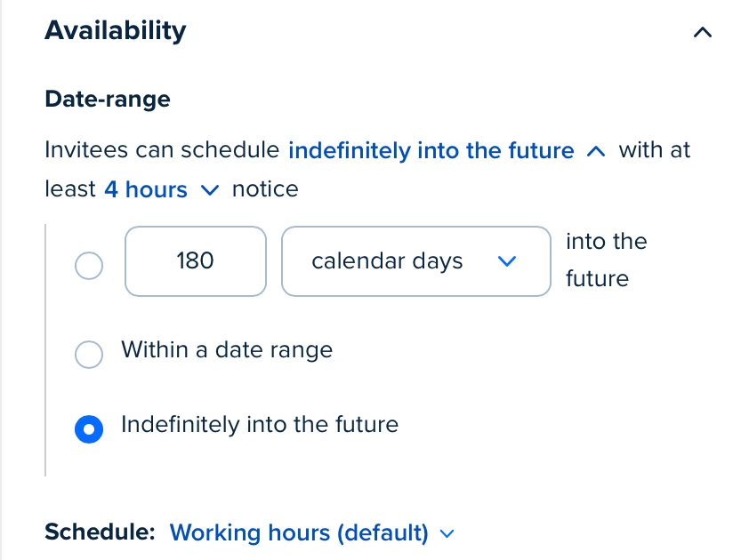Open the '4 hours' notice dropdown
Viewport: 749px width, 560px height.
click(x=146, y=189)
